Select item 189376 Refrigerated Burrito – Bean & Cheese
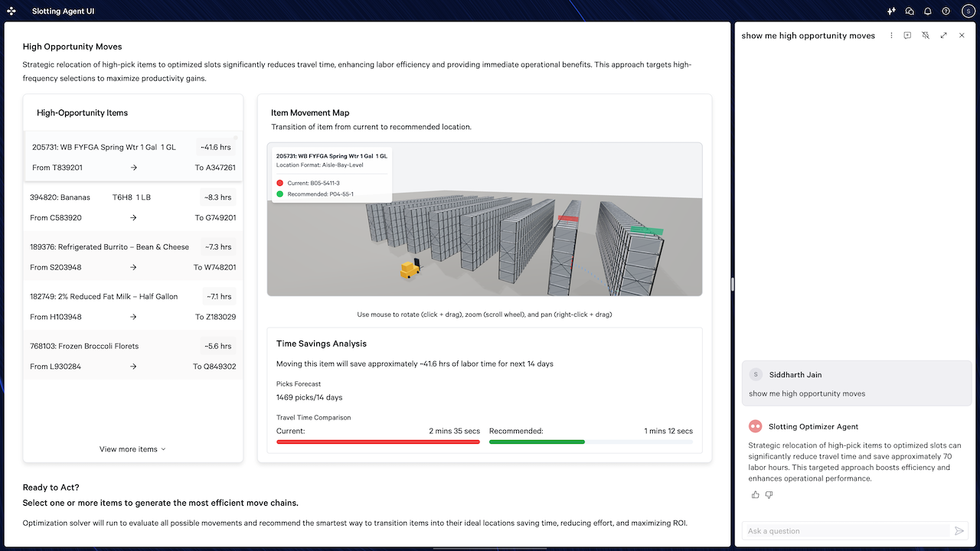This screenshot has height=551, width=980. point(133,256)
